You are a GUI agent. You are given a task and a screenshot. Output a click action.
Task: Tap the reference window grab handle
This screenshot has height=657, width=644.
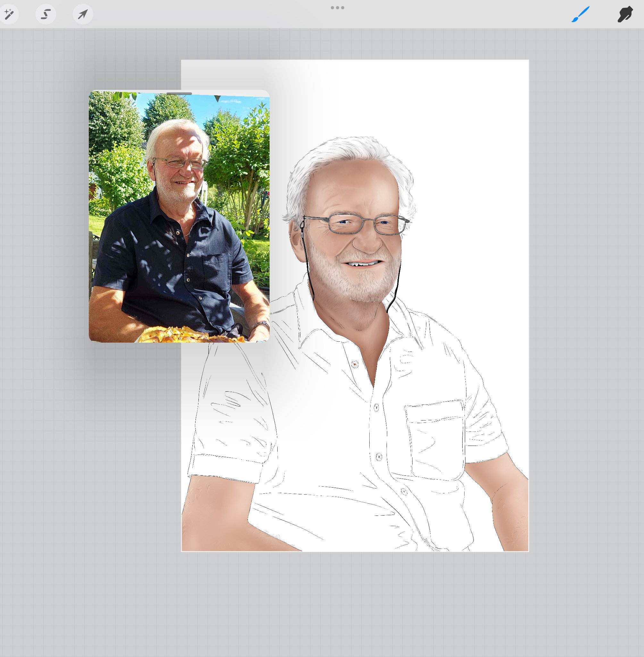179,93
